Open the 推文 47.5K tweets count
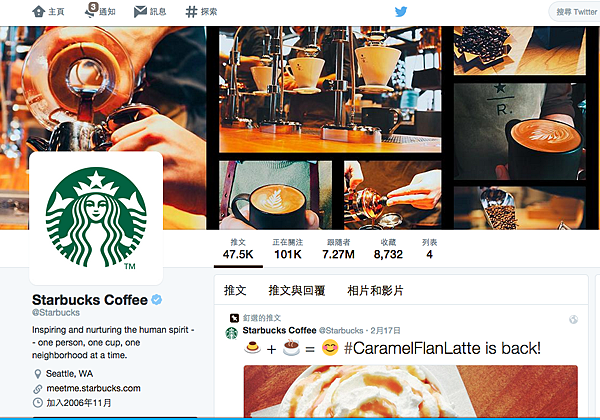 click(238, 249)
